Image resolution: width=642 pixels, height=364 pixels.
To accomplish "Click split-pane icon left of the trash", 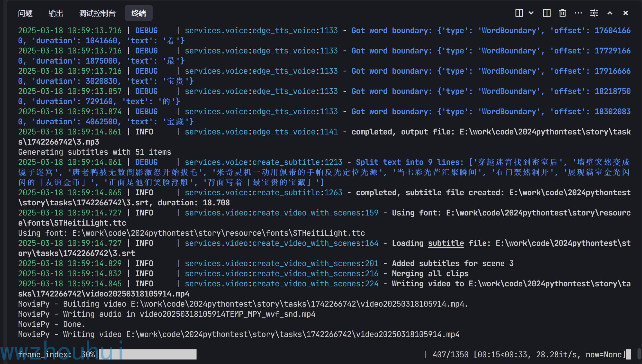I will [547, 13].
